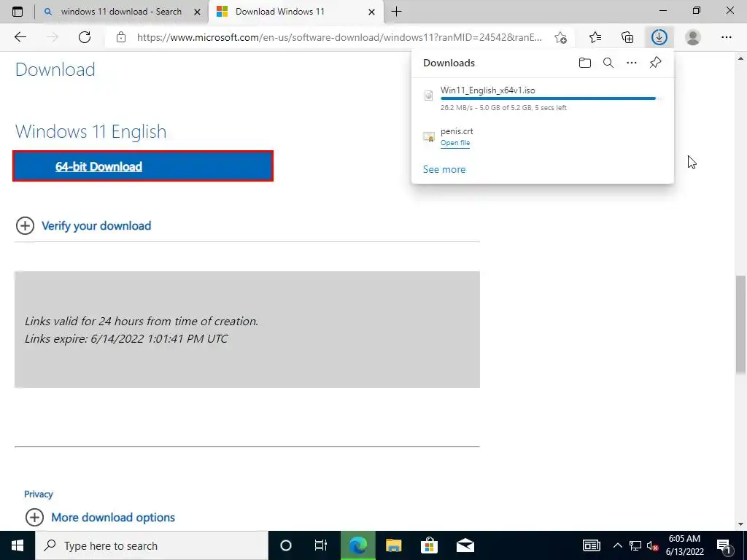Open the taskbar clock and date

(684, 545)
